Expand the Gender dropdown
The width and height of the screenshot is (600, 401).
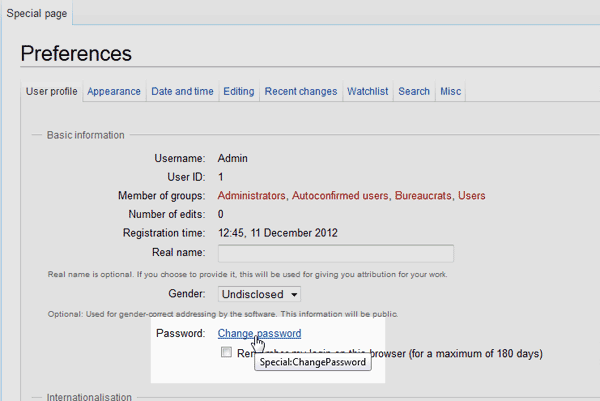260,295
